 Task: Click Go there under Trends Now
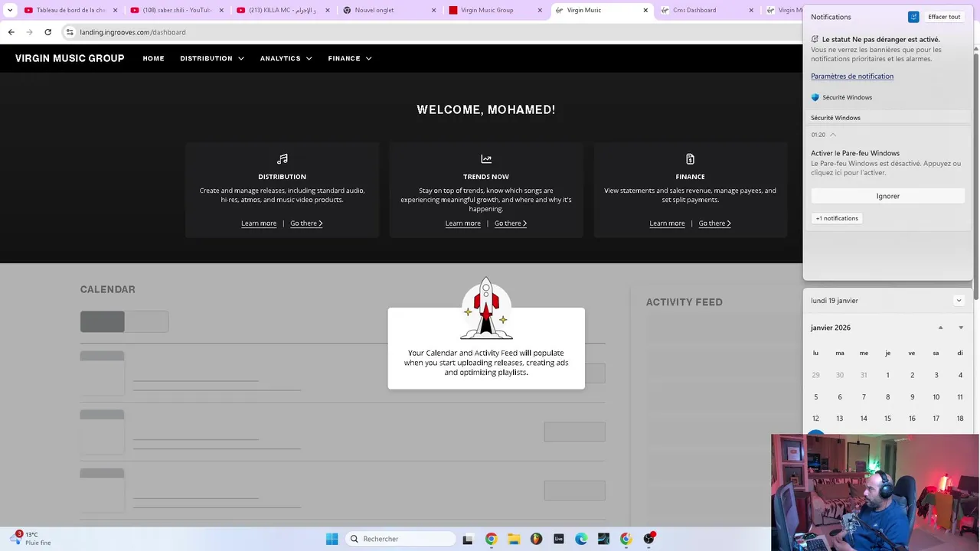tap(511, 223)
